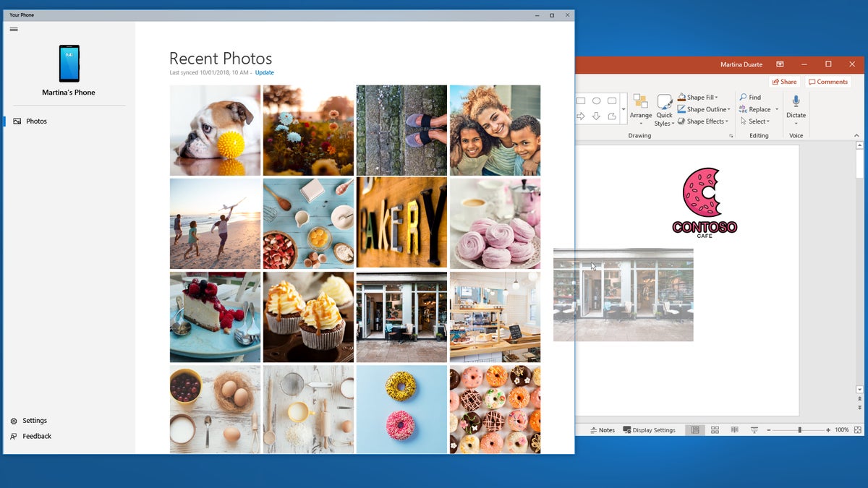Click the Dictate microphone icon
This screenshot has height=488, width=868.
pos(796,101)
